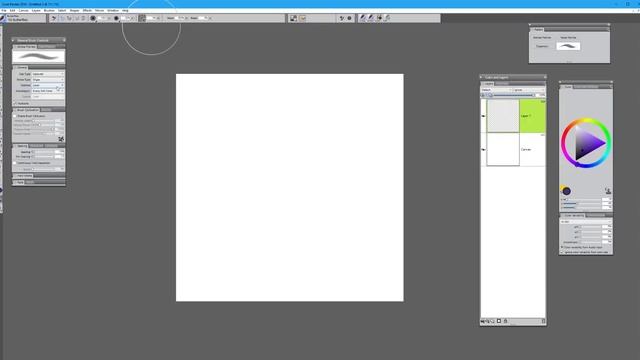Click the Spacing slider
This screenshot has height=360, width=640.
(44, 152)
